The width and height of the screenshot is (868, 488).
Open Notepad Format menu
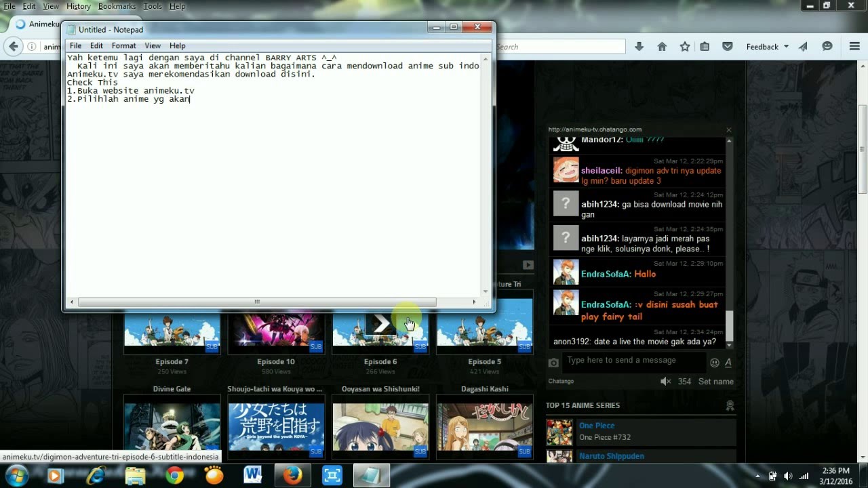[124, 45]
